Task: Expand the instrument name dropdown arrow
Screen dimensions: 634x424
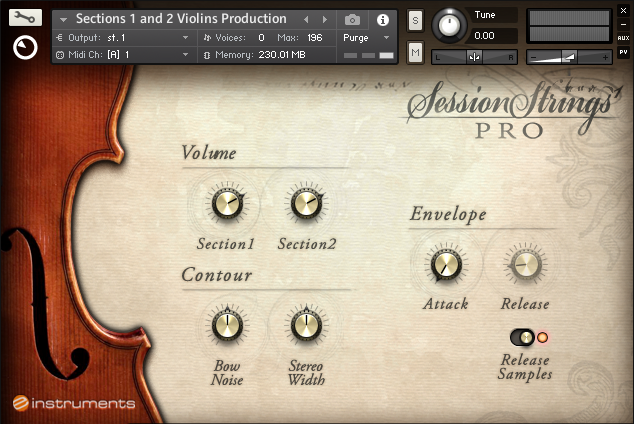Action: pos(63,19)
